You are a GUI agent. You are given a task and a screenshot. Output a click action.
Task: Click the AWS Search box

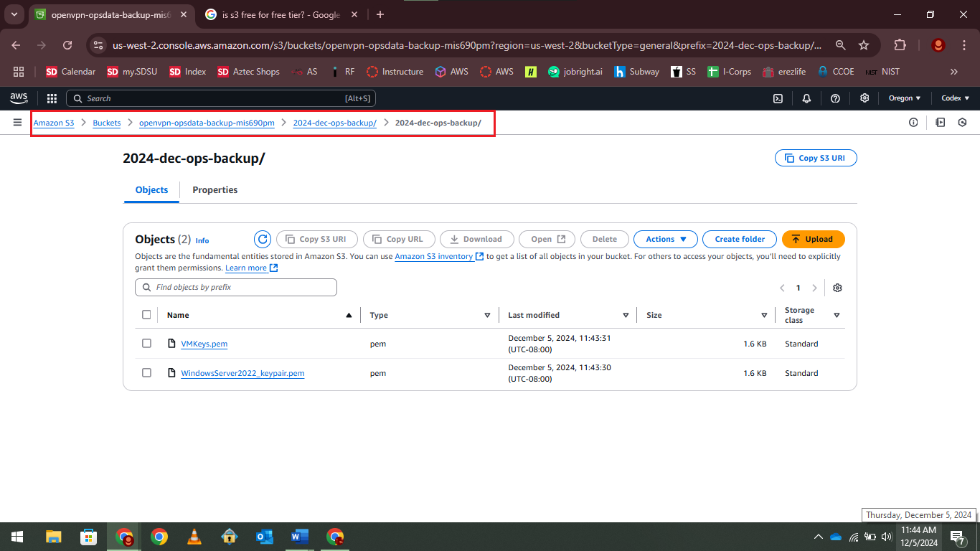click(221, 98)
